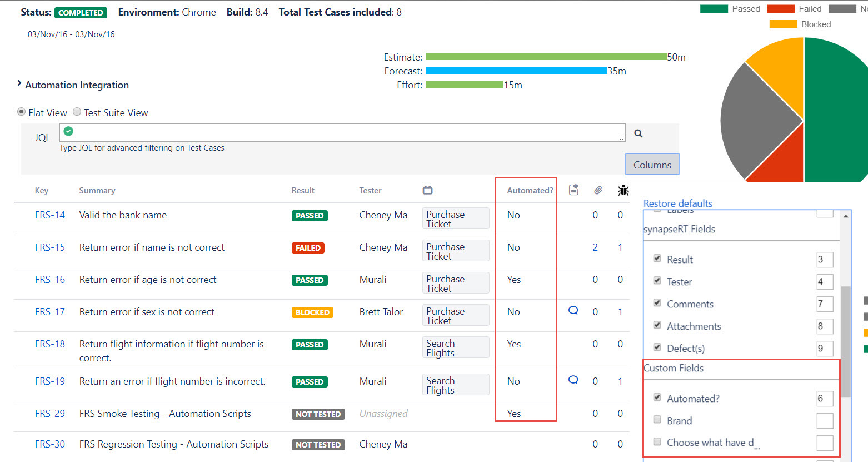The width and height of the screenshot is (868, 462).
Task: Open test case FRS-15 link
Action: (x=50, y=247)
